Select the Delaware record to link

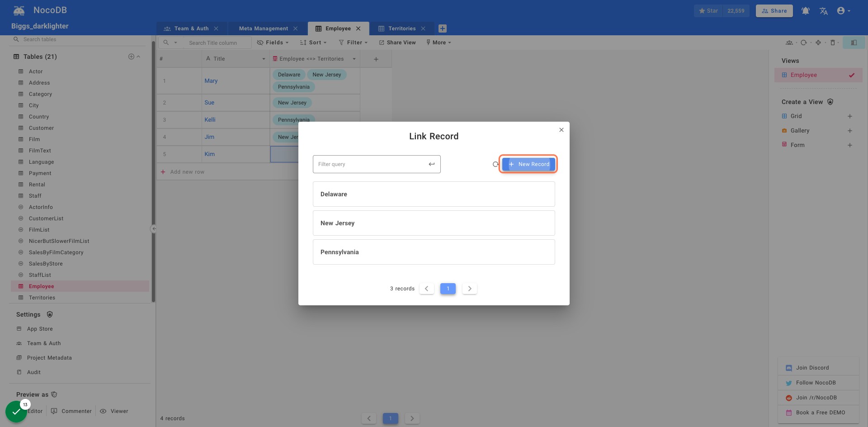click(434, 194)
